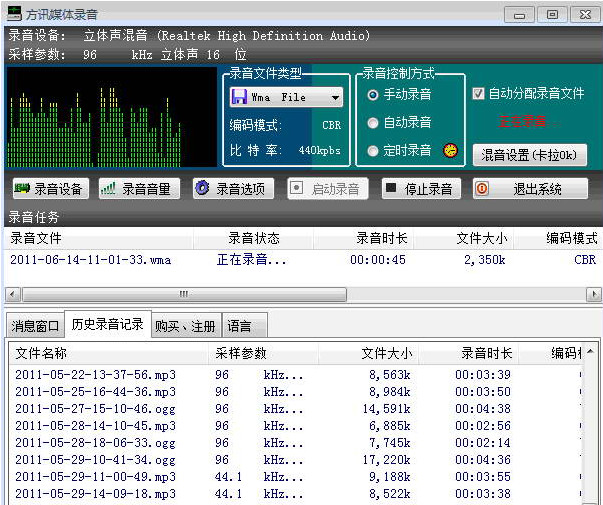Select history file 2011-05-22-13-37-56.mp3
The image size is (603, 505).
[95, 375]
